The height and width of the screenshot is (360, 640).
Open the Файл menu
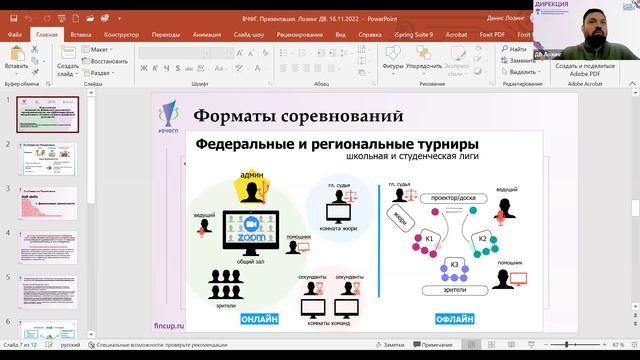coord(15,35)
